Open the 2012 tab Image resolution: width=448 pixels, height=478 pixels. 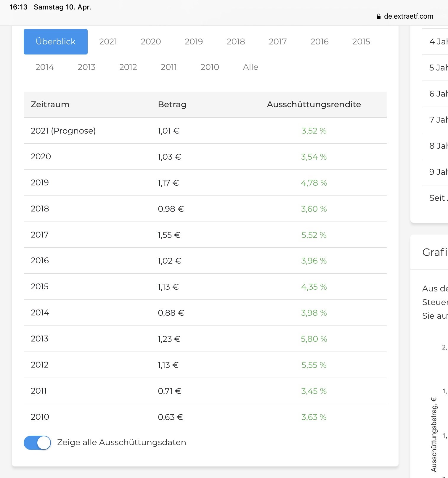pyautogui.click(x=128, y=67)
